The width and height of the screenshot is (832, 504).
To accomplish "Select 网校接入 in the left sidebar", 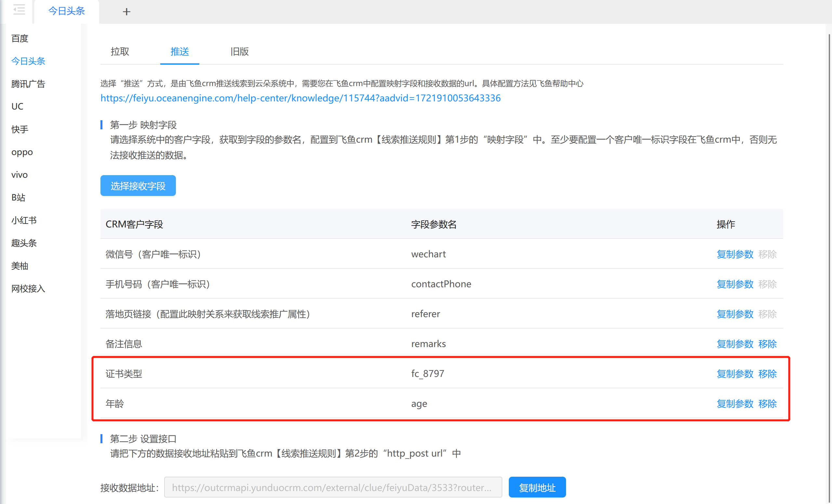I will point(28,289).
